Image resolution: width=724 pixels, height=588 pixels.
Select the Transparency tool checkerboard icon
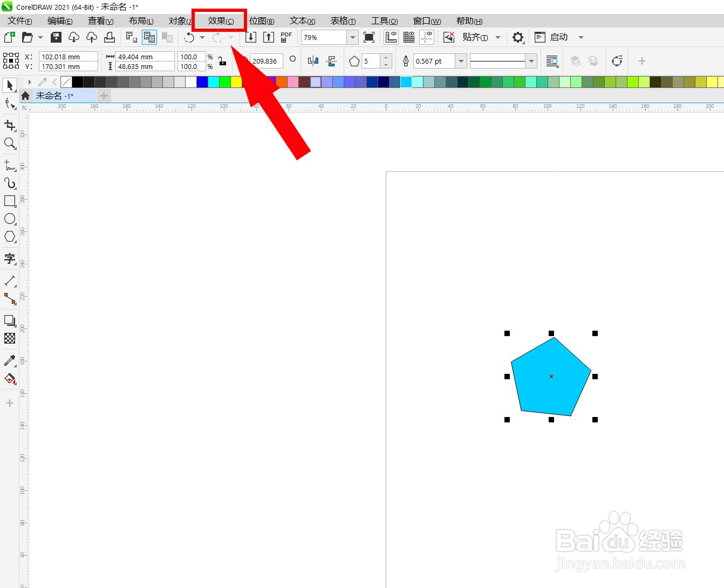pyautogui.click(x=10, y=339)
